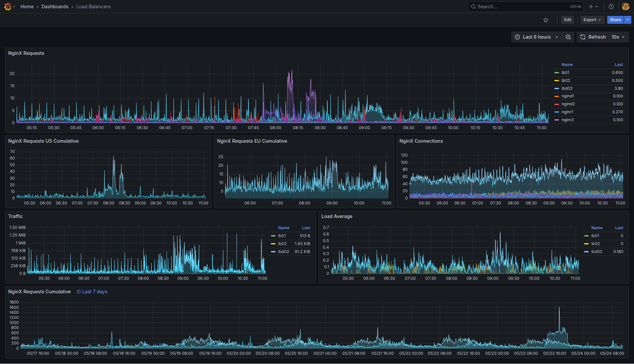The image size is (634, 364).
Task: Toggle lb01 series in Traffic legend
Action: (282, 236)
